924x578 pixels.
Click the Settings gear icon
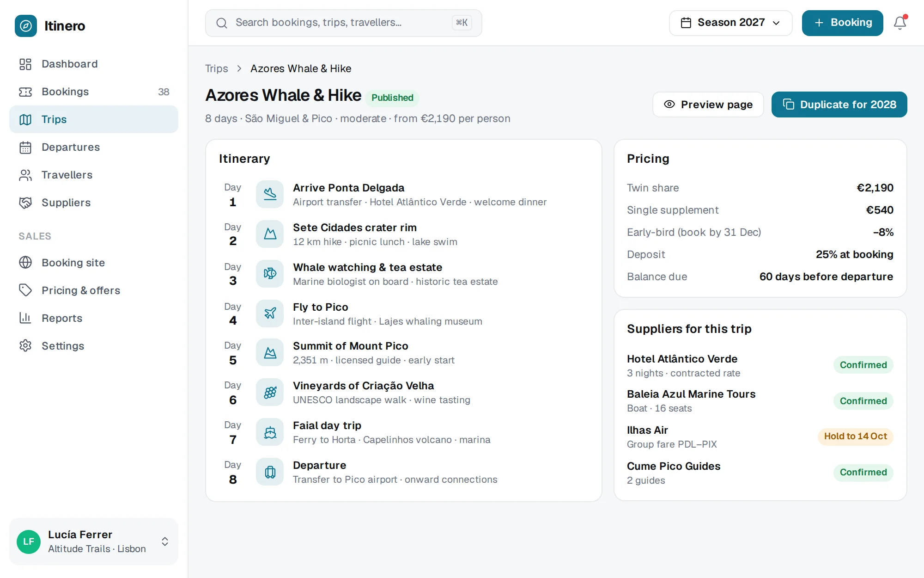click(x=25, y=346)
